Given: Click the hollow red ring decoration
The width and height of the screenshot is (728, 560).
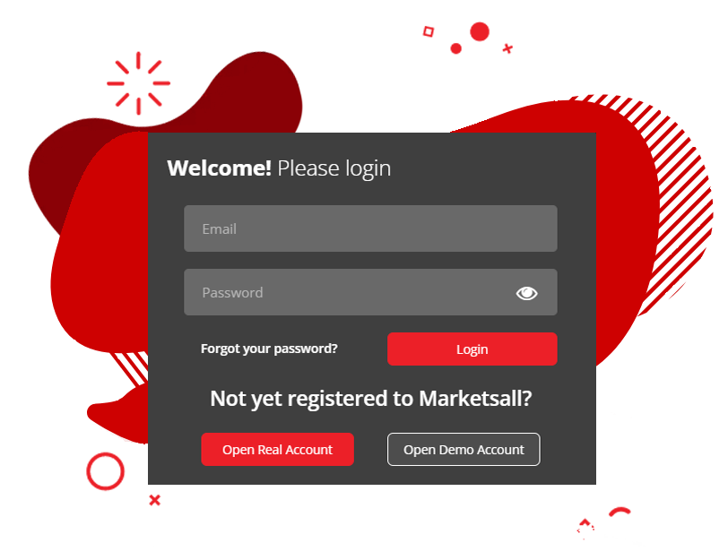Looking at the screenshot, I should click(106, 471).
